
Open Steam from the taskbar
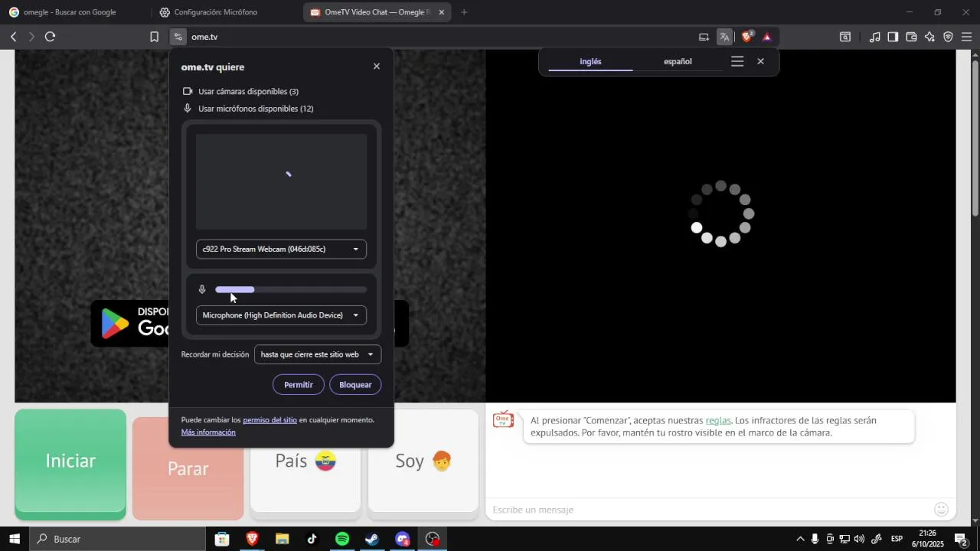click(372, 539)
